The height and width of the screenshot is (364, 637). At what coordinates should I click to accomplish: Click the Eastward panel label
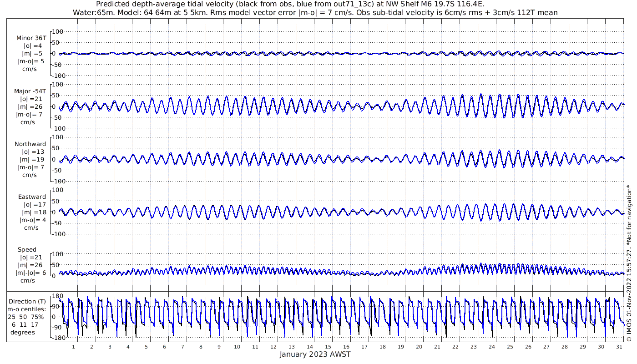tap(32, 197)
